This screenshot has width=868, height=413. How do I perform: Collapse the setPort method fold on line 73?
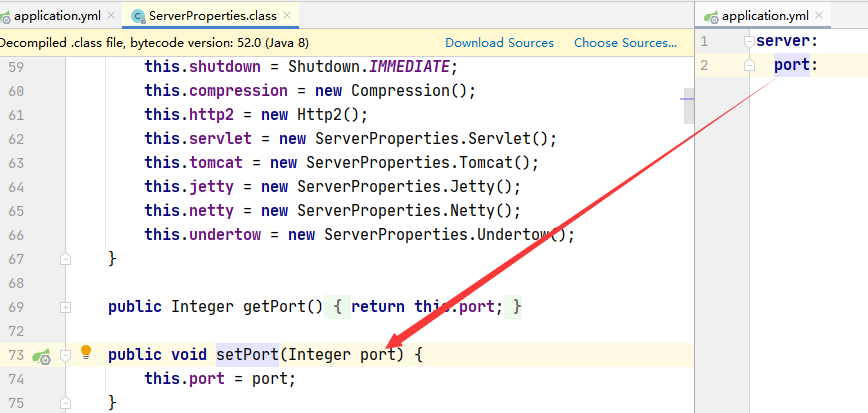coord(65,355)
